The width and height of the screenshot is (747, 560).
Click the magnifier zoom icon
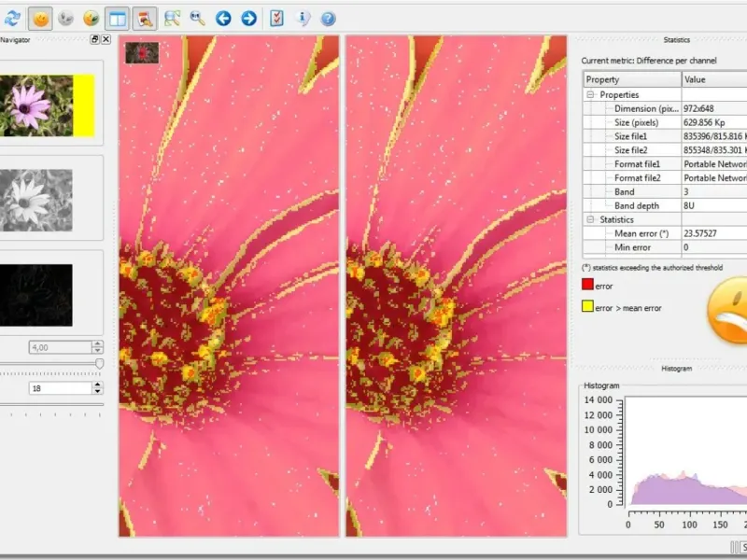(198, 18)
